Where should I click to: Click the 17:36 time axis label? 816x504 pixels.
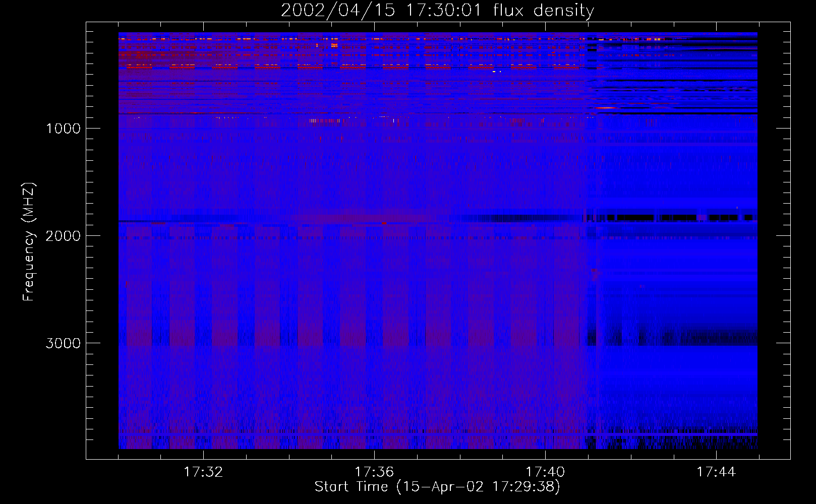click(x=374, y=472)
